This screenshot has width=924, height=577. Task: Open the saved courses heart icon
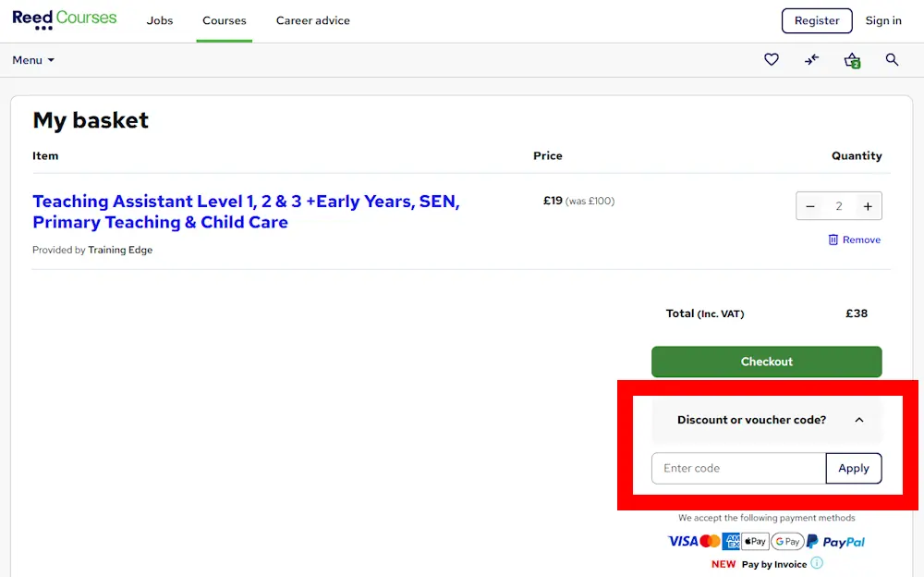click(x=772, y=59)
